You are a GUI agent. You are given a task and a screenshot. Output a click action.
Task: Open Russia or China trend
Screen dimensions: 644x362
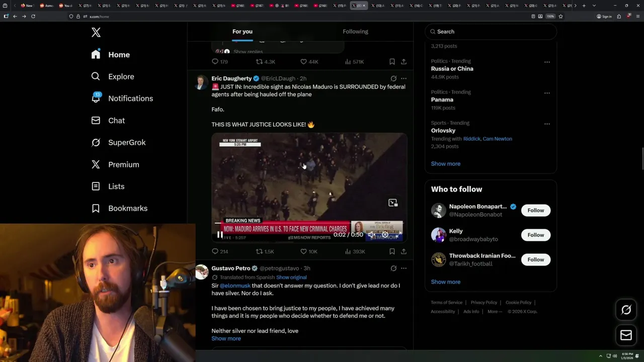tap(452, 69)
